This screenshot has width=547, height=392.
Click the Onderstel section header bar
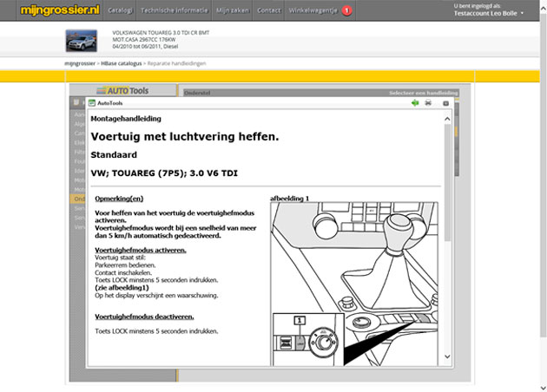321,93
